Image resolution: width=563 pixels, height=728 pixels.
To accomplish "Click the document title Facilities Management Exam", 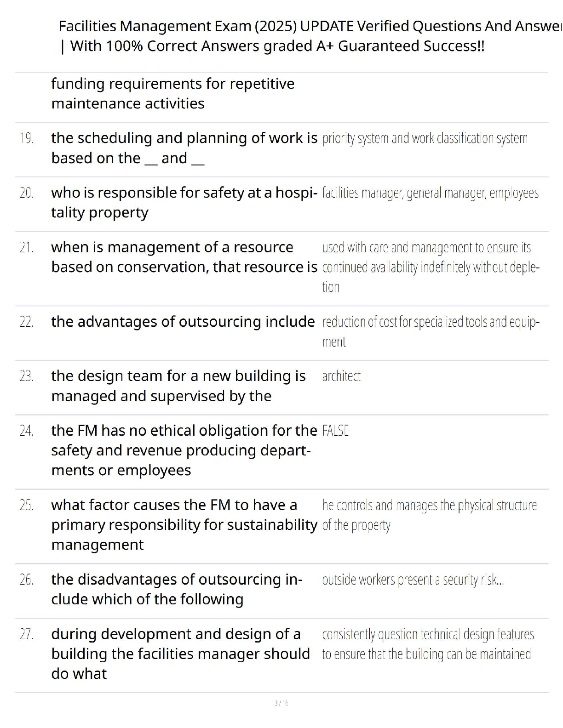I will [x=308, y=26].
